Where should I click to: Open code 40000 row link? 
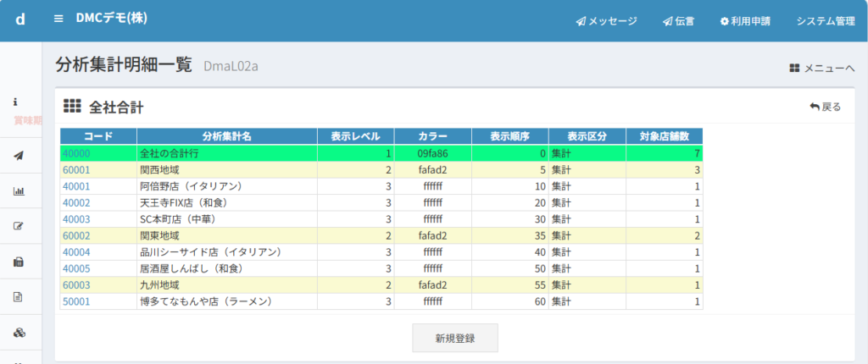[x=76, y=154]
